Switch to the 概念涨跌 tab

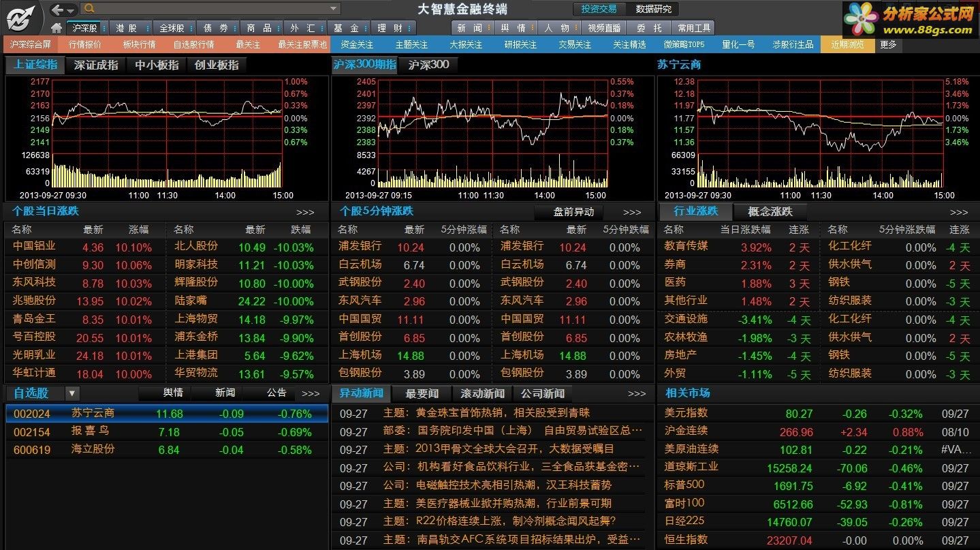[x=770, y=211]
